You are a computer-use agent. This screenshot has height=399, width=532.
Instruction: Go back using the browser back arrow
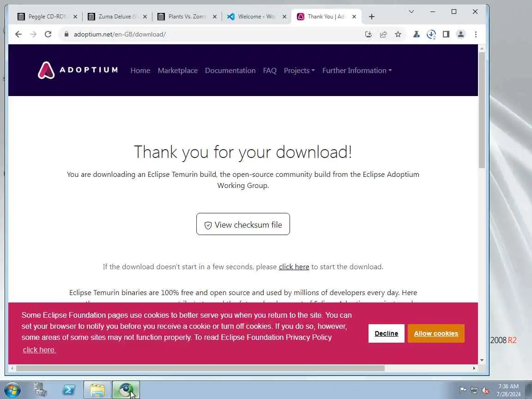[x=18, y=34]
